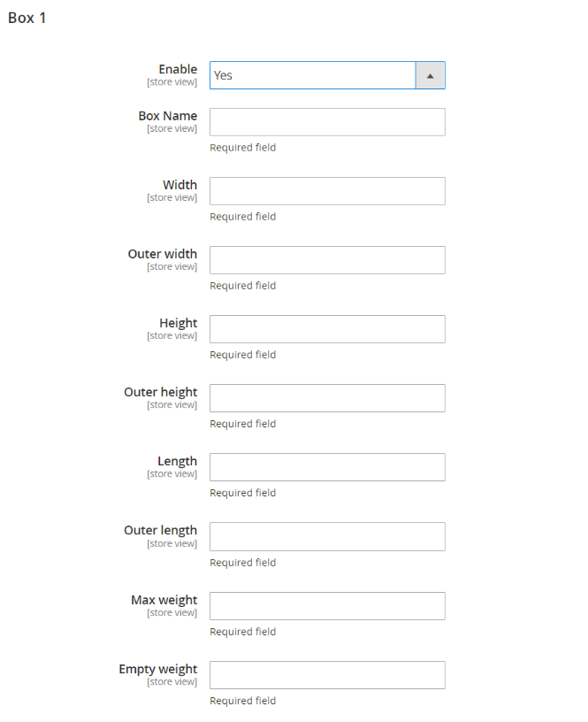Click the "Enable" label text

coord(178,69)
